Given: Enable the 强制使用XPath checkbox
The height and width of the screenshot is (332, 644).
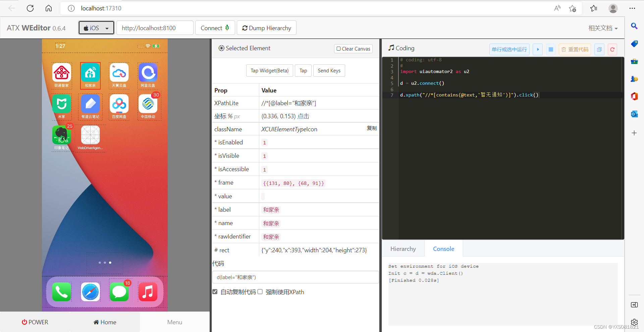Looking at the screenshot, I should point(260,292).
